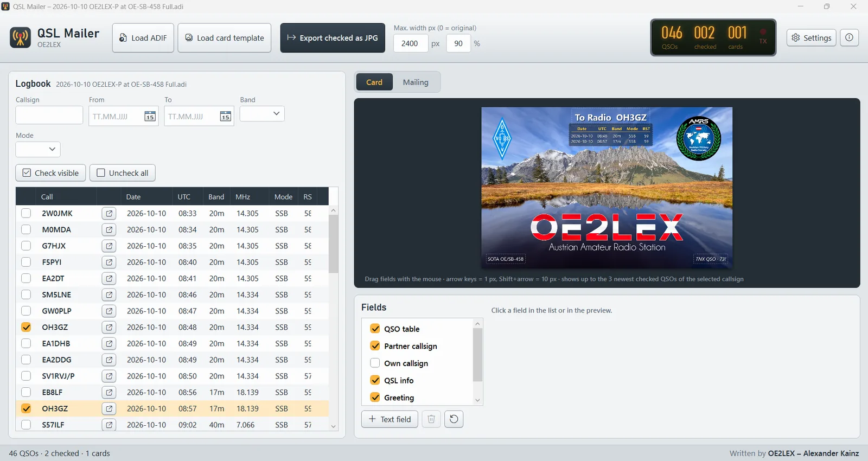Open external link icon for SM5LNE row
This screenshot has width=868, height=461.
click(109, 295)
